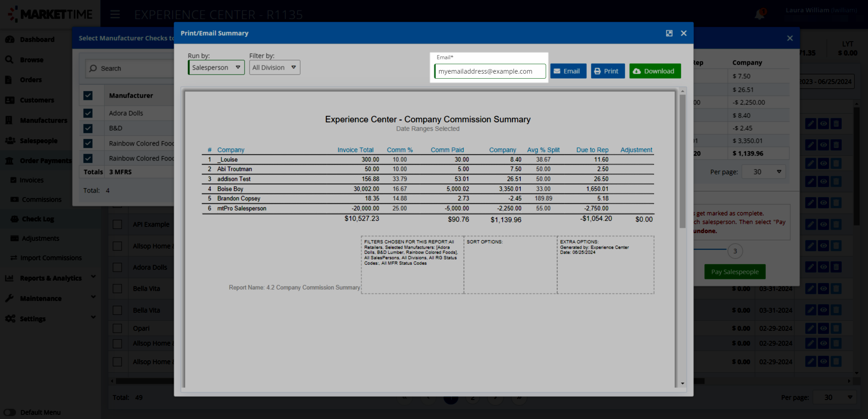Uncheck Adora Dolls in the manufacturer checks dialog
This screenshot has height=419, width=868.
pos(88,113)
